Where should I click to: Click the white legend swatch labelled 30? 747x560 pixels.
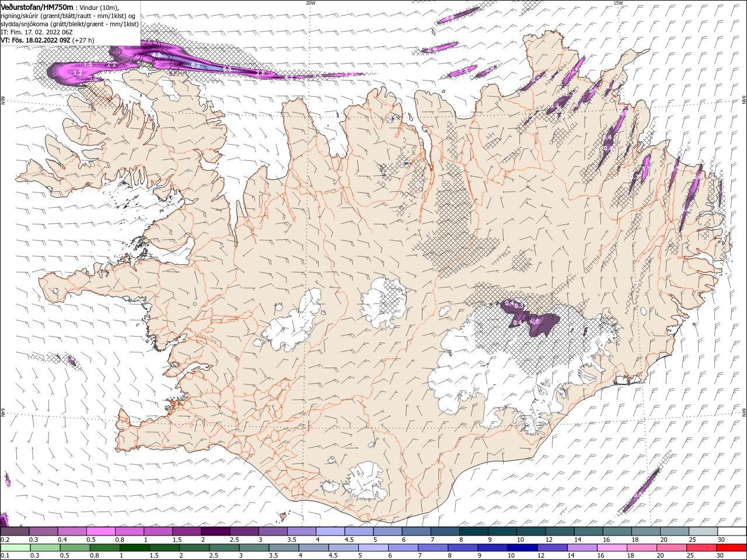coord(731,531)
